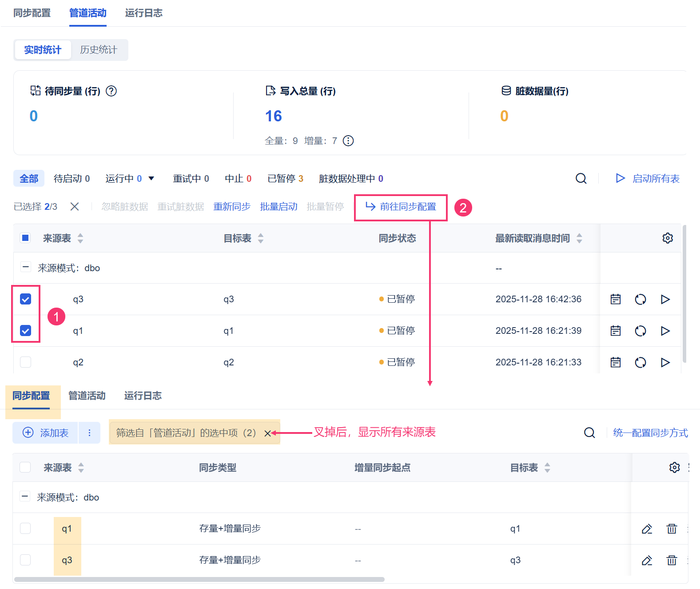This screenshot has height=589, width=700.
Task: Switch to top 同步配置 tab
Action: click(32, 13)
